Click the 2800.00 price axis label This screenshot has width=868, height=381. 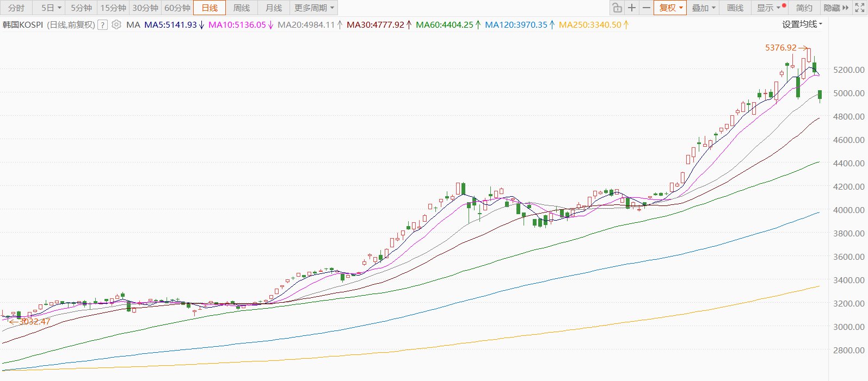click(848, 351)
